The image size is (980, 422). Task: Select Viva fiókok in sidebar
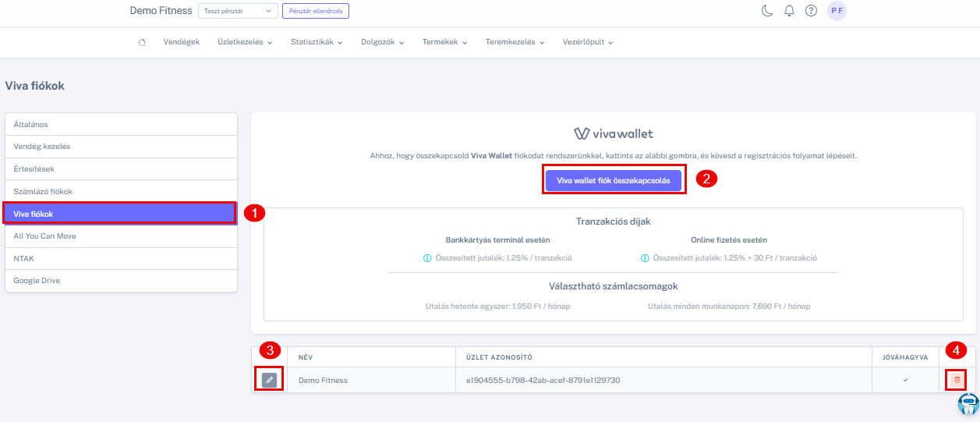point(119,214)
